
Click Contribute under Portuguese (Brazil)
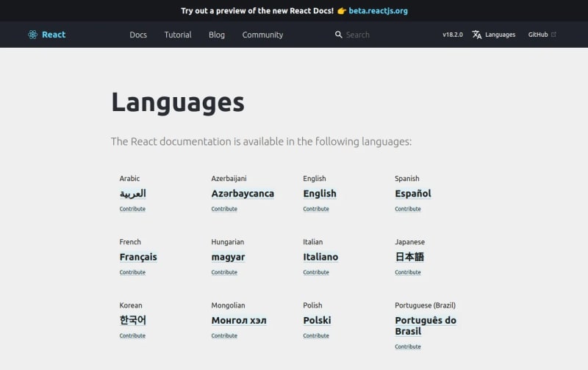coord(408,346)
